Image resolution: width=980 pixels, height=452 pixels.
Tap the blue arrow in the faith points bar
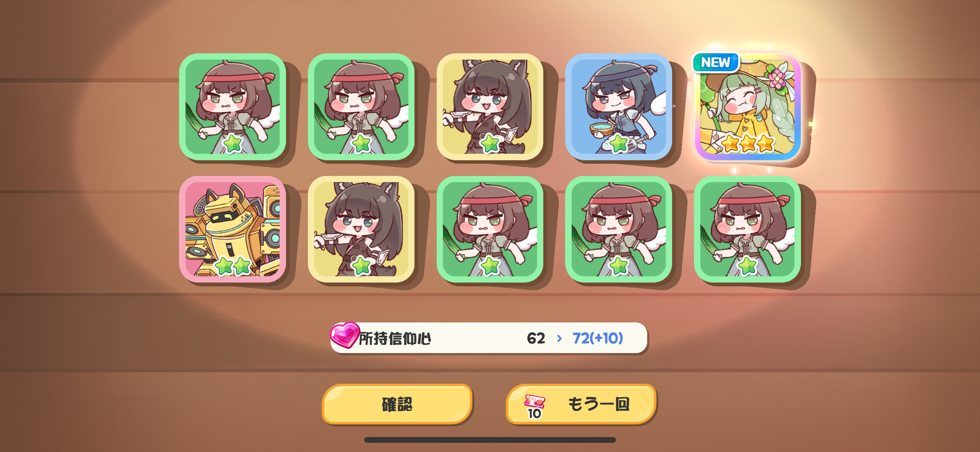(559, 338)
